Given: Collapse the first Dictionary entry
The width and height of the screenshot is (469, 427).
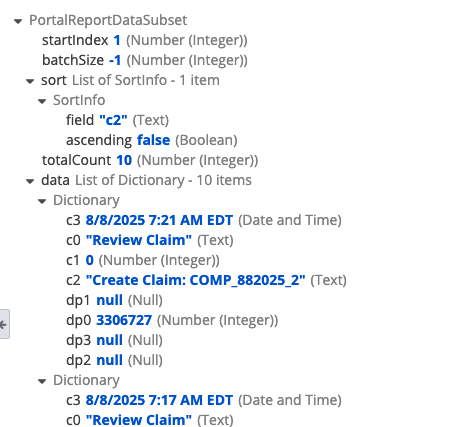Looking at the screenshot, I should (x=42, y=201).
